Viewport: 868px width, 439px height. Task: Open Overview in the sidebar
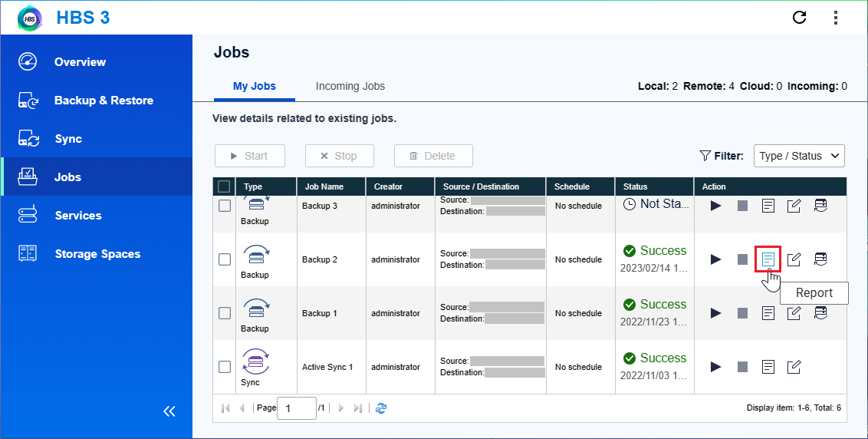tap(97, 62)
